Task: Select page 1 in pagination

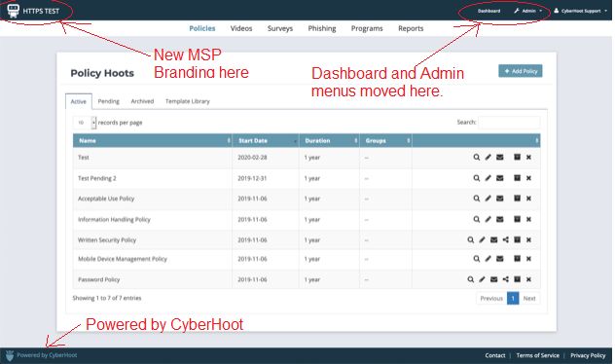Action: tap(513, 299)
